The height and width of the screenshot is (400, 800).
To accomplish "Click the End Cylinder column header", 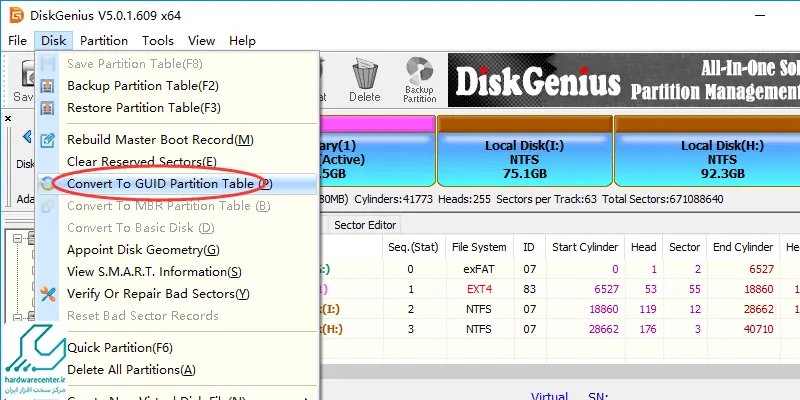I will pos(743,247).
